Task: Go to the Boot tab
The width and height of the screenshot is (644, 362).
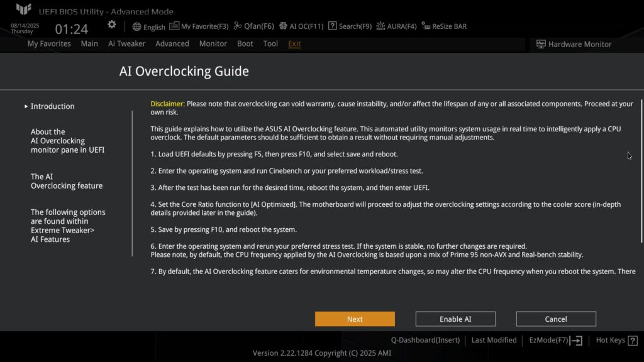Action: (x=245, y=43)
